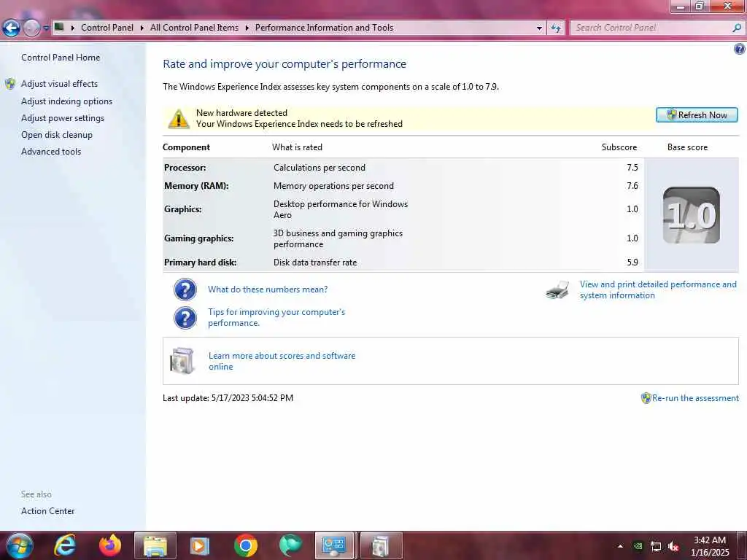Open Adjust power settings
This screenshot has width=747, height=560.
63,118
